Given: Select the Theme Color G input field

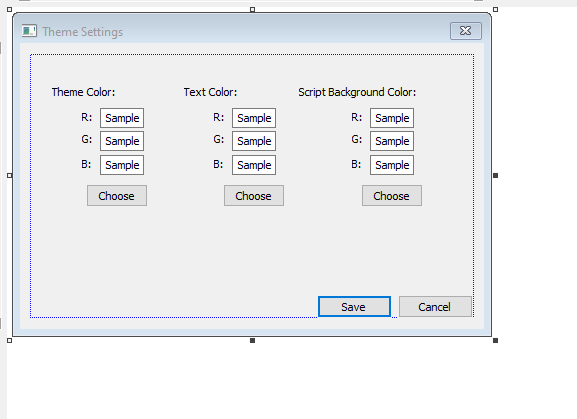Looking at the screenshot, I should pos(122,141).
